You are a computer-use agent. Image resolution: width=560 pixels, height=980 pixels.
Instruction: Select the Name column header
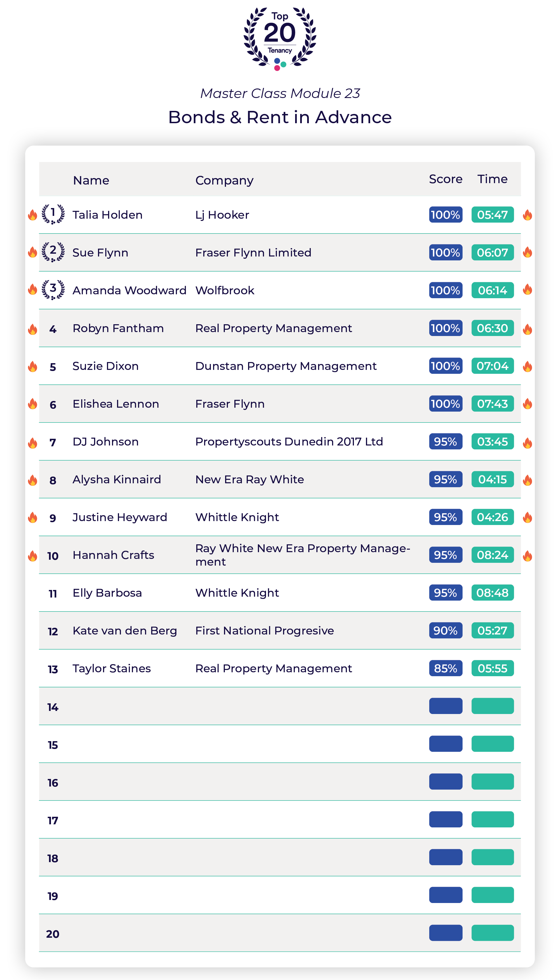pos(91,180)
